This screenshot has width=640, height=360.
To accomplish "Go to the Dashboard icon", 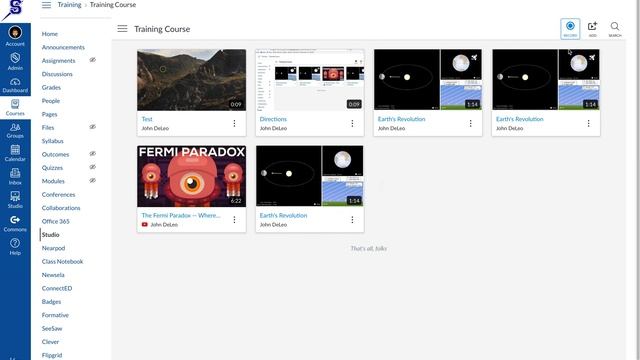I will point(15,85).
